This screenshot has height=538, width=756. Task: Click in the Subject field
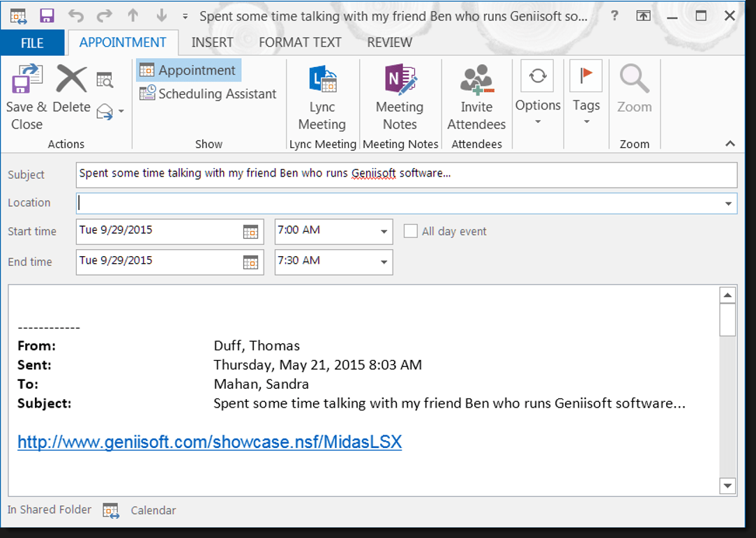pos(407,174)
